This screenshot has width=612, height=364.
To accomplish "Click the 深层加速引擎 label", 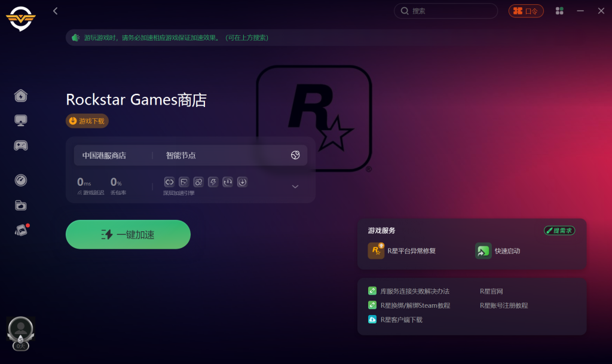I will click(179, 192).
